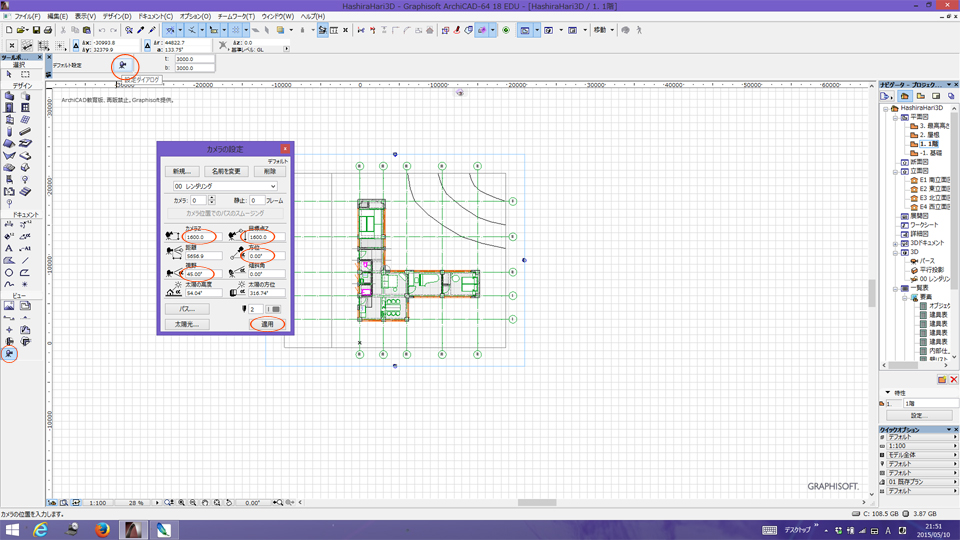Viewport: 960px width, 540px height.
Task: Click the Undo arrow icon
Action: click(x=102, y=30)
